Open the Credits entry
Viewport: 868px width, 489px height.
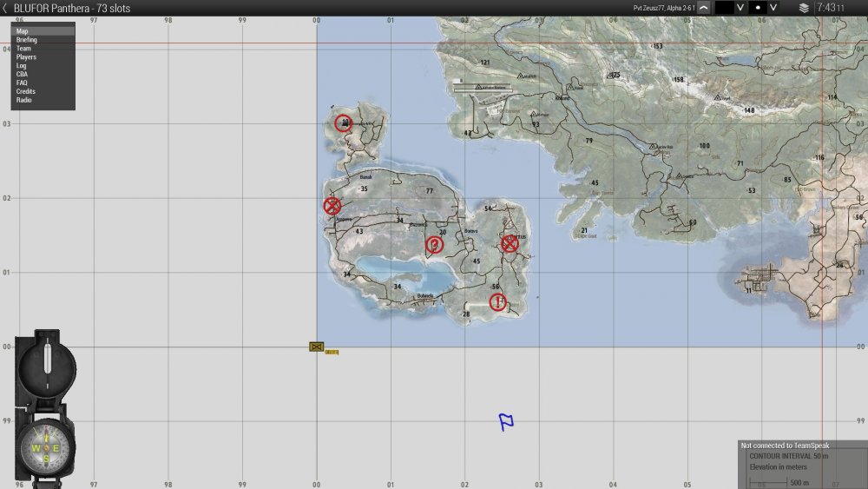click(26, 91)
